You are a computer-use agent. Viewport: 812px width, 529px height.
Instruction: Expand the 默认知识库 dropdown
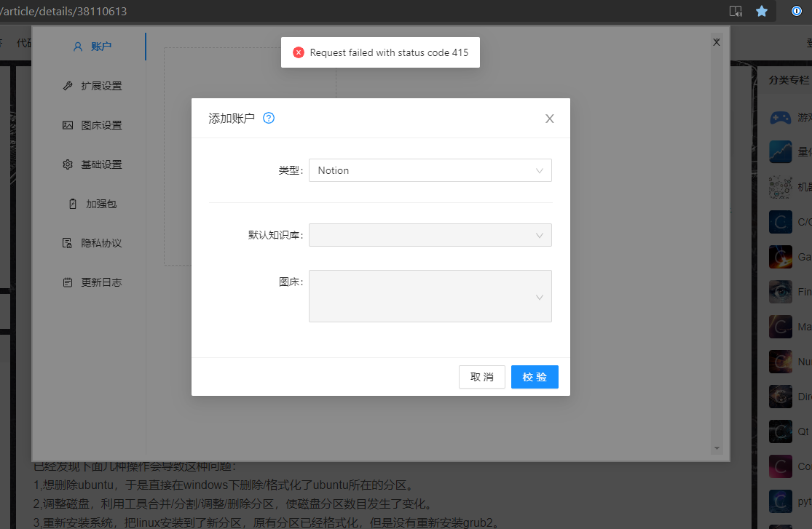pos(430,235)
